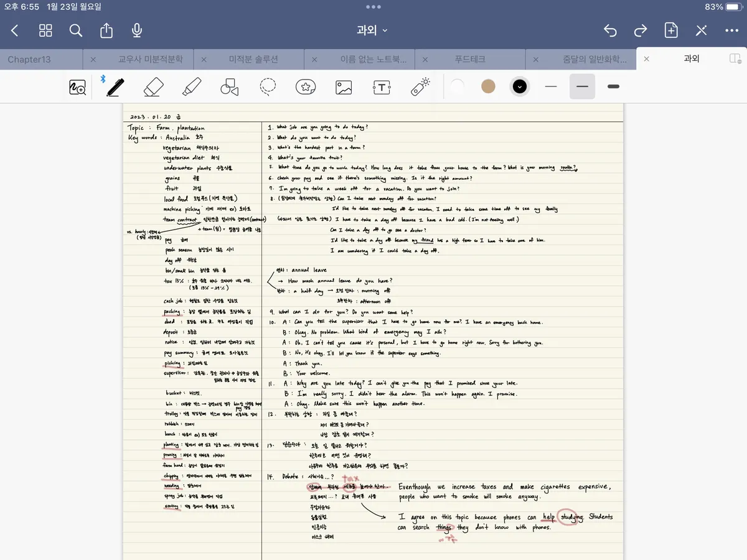Pick the white pen color

458,86
